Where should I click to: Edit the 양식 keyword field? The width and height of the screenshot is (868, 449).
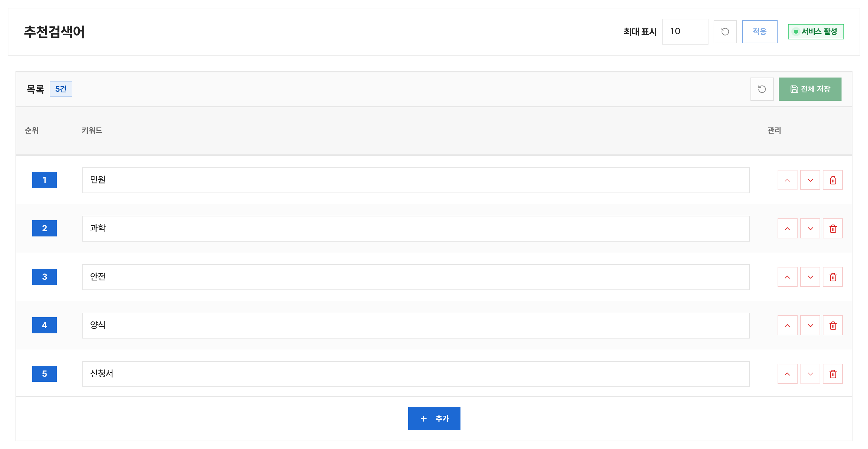pos(416,326)
